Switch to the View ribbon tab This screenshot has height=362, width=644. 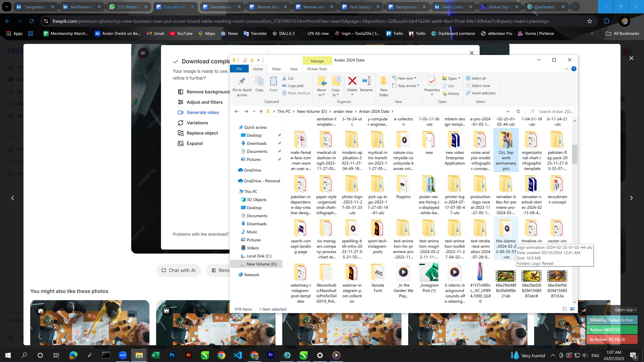(x=293, y=69)
